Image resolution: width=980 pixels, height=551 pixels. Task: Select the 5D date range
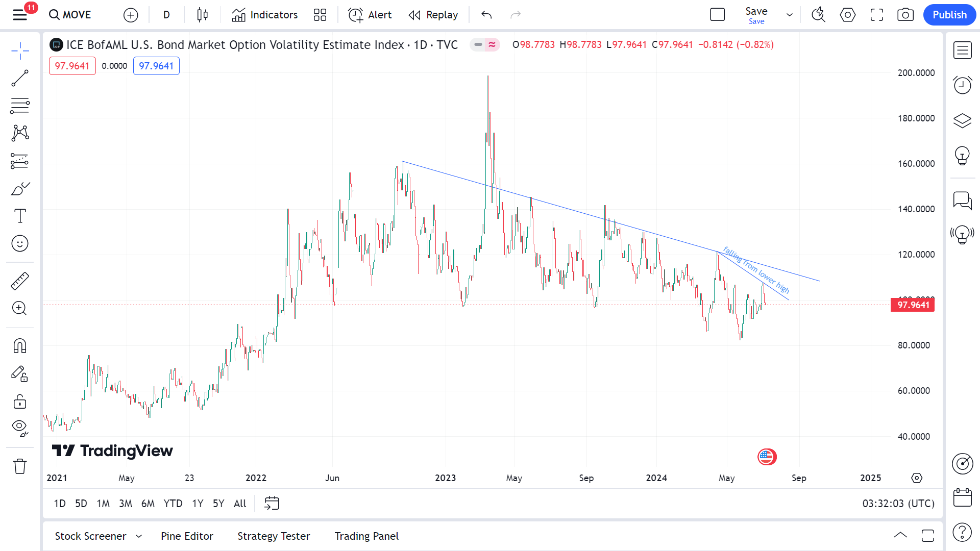[81, 504]
